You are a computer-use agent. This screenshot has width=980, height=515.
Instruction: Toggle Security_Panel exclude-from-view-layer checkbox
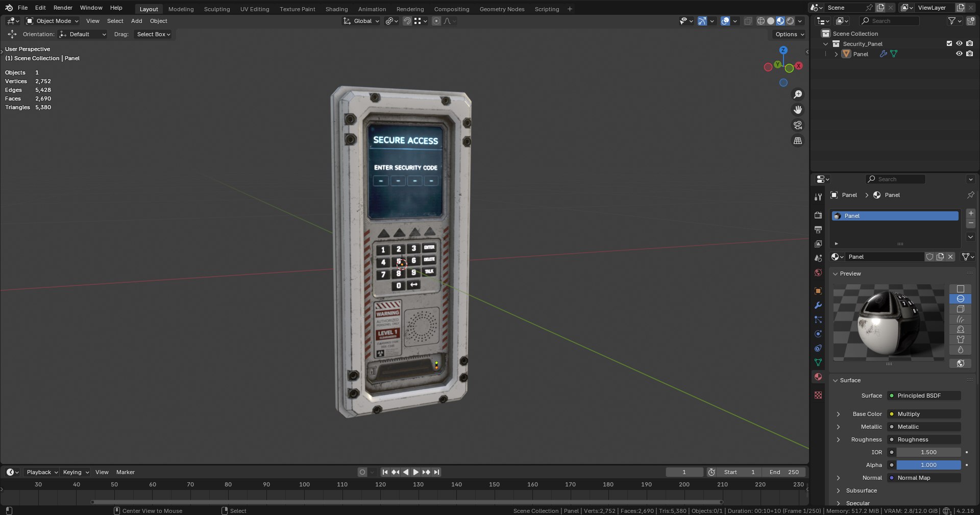pyautogui.click(x=949, y=44)
